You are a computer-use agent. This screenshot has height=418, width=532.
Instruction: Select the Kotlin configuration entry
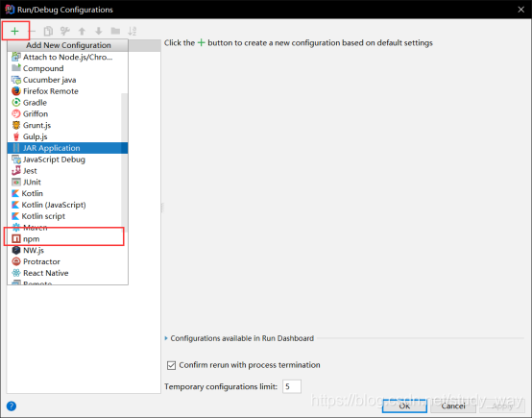(x=67, y=193)
